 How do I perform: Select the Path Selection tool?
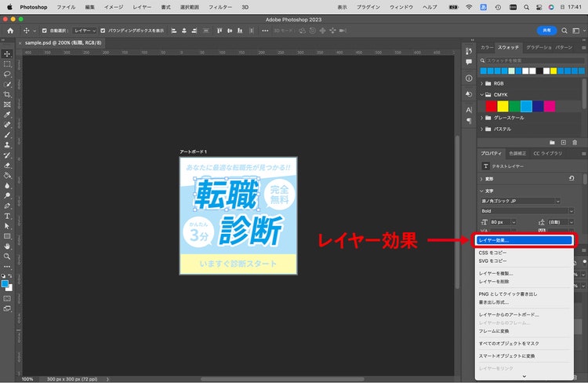click(x=7, y=226)
